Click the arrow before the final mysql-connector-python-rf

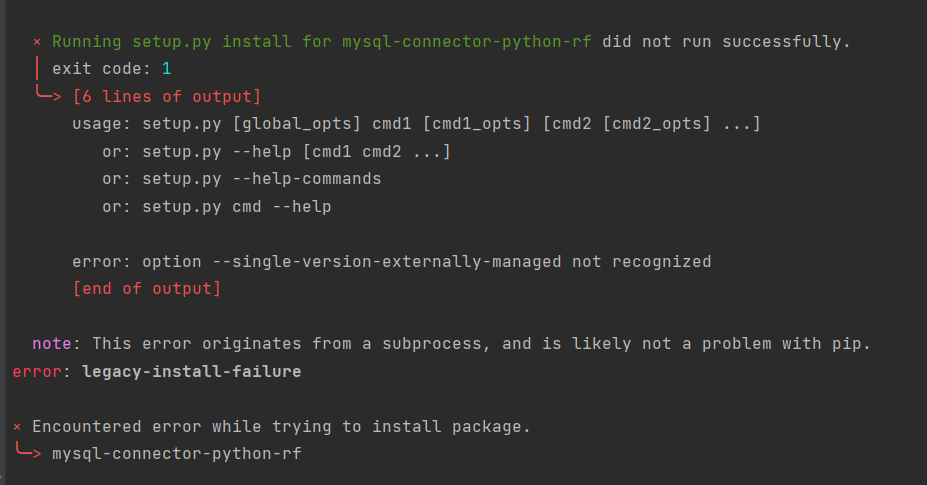(27, 454)
